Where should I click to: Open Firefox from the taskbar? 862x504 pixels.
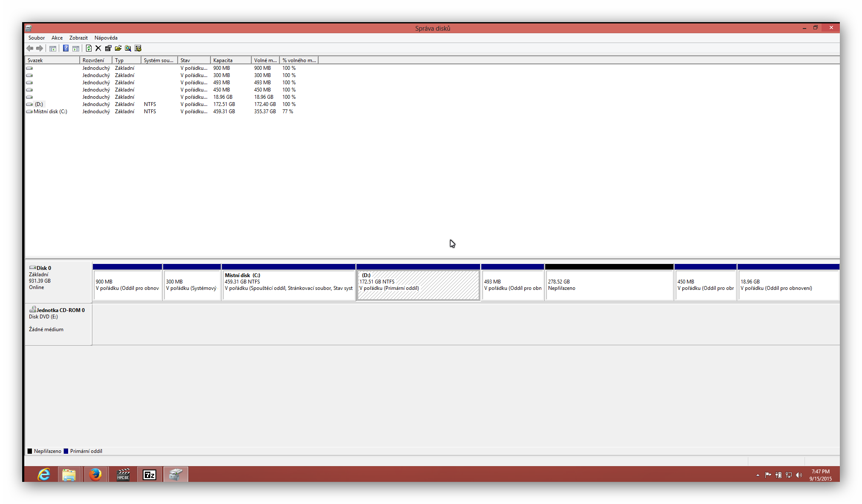tap(95, 474)
